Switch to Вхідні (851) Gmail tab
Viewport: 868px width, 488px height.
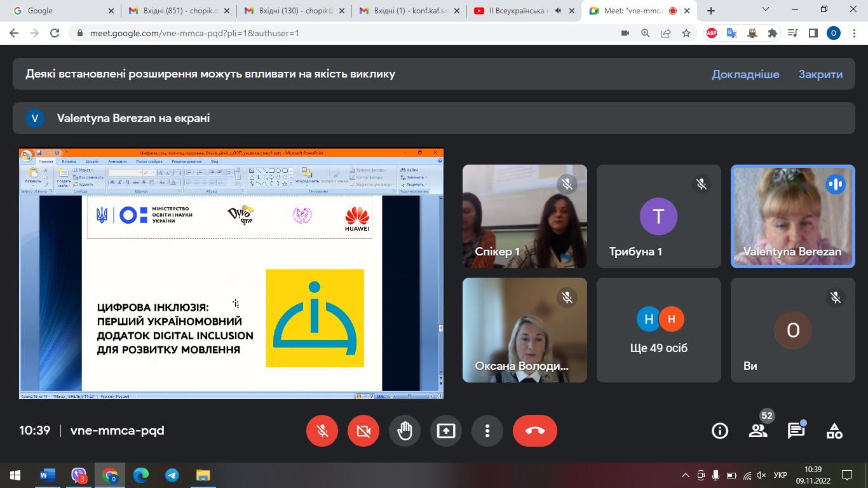174,11
